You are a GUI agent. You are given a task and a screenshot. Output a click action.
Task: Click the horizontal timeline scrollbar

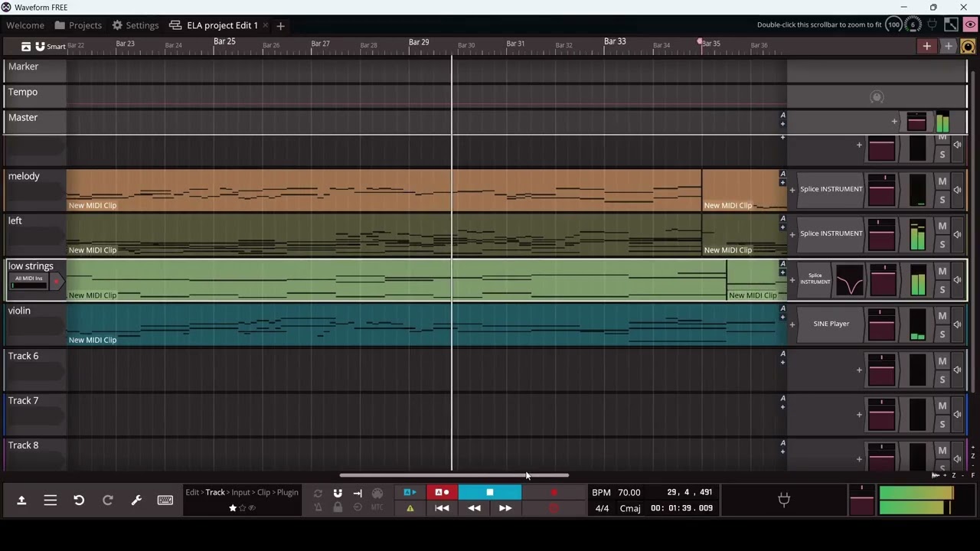[454, 475]
